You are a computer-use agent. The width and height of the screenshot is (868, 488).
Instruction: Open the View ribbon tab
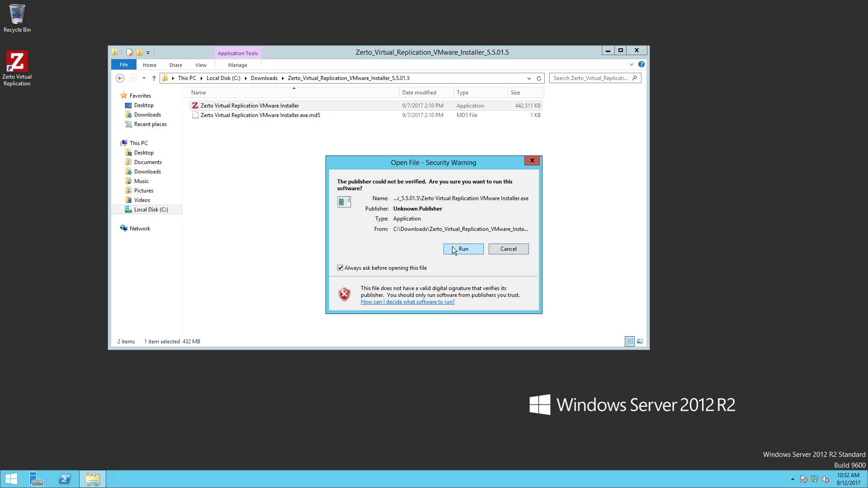[x=201, y=65]
